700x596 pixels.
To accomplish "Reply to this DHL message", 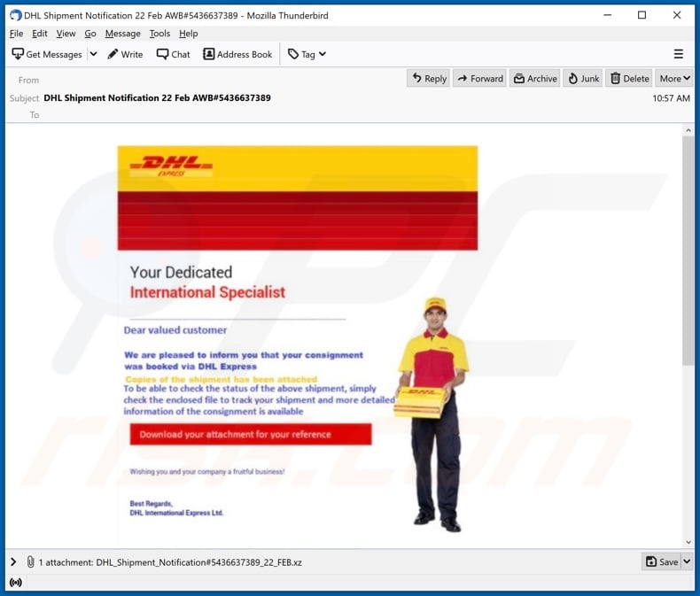I will [x=429, y=79].
